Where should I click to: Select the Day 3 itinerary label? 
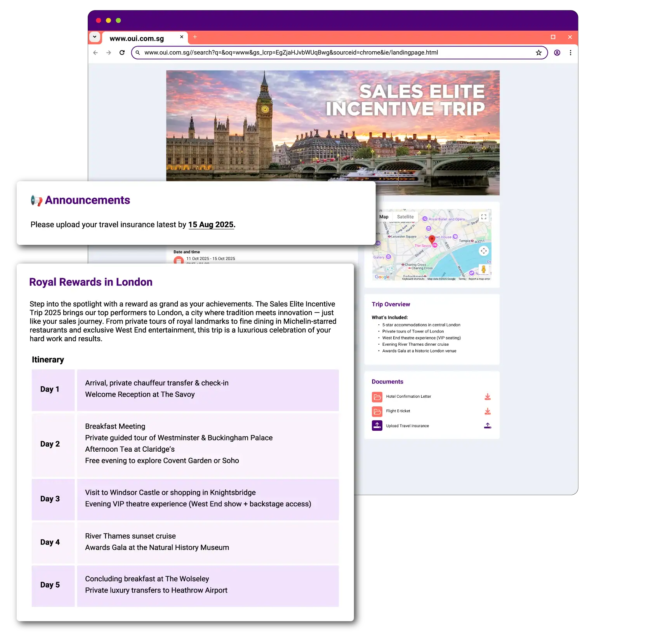point(50,499)
